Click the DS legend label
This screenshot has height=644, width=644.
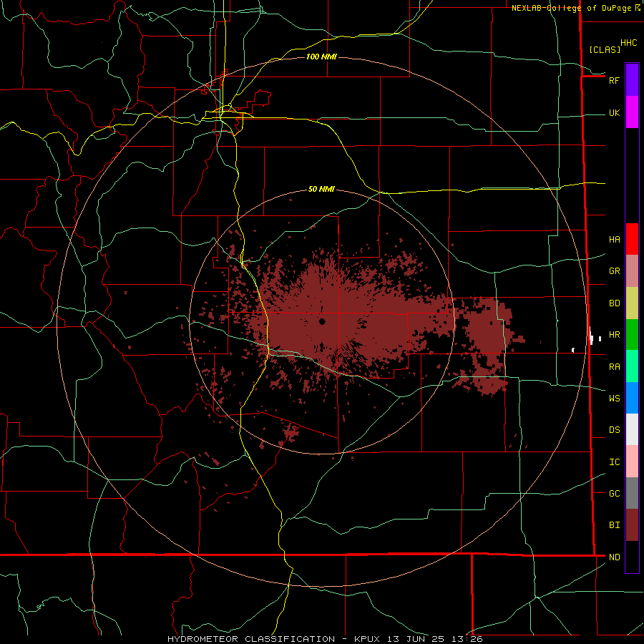pyautogui.click(x=614, y=430)
